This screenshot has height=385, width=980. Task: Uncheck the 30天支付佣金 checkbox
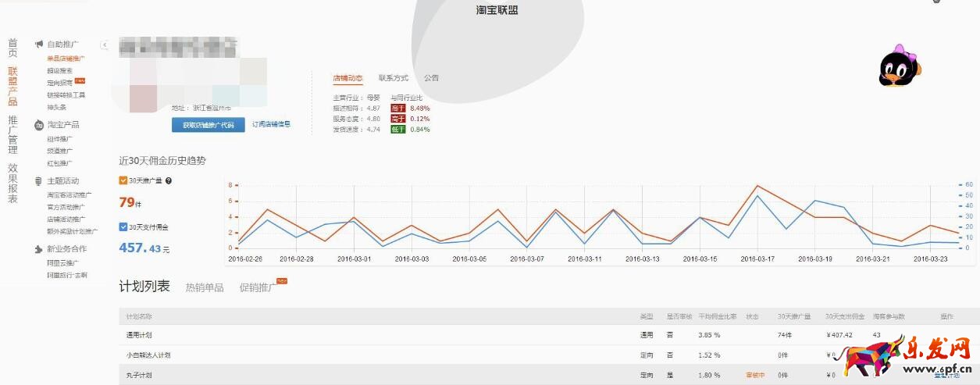coord(123,227)
